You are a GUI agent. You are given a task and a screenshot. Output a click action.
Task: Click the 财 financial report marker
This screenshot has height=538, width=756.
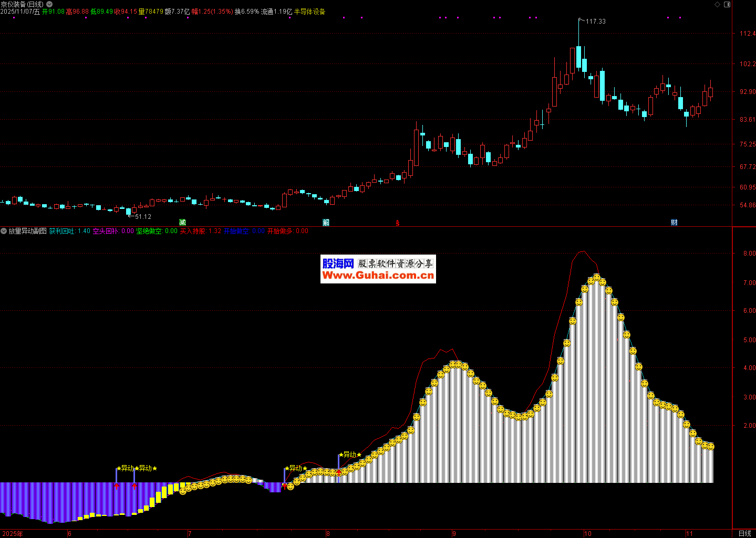[x=674, y=223]
